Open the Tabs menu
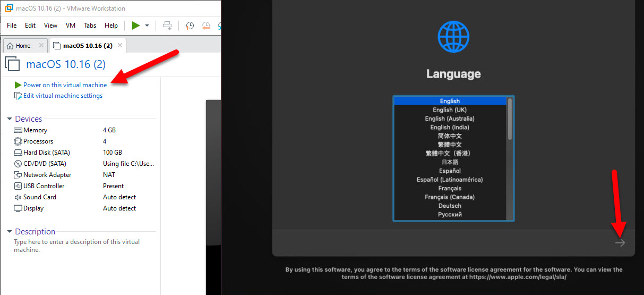 [90, 26]
